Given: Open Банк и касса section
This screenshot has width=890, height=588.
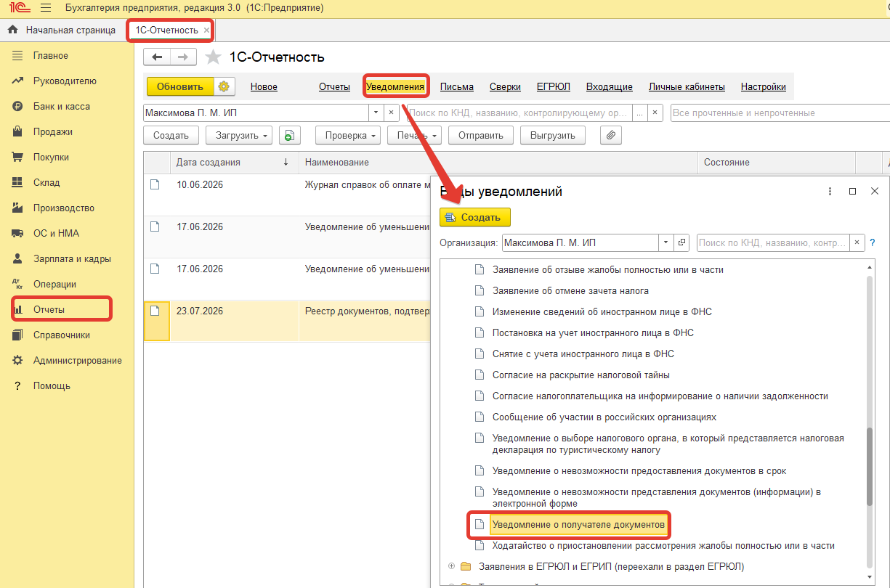Looking at the screenshot, I should (x=67, y=107).
